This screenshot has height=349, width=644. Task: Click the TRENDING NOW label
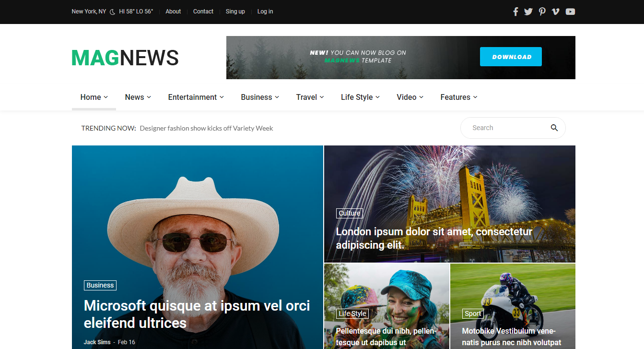tap(109, 128)
